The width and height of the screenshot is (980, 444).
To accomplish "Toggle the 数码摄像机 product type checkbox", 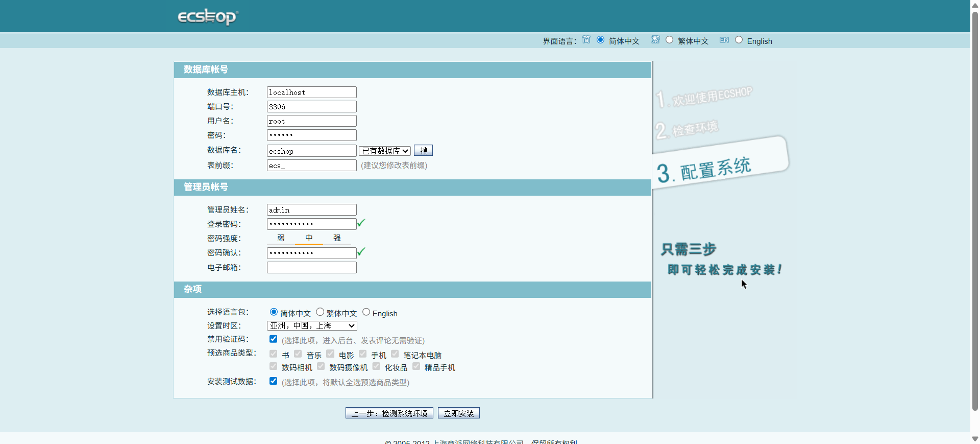I will (x=321, y=366).
